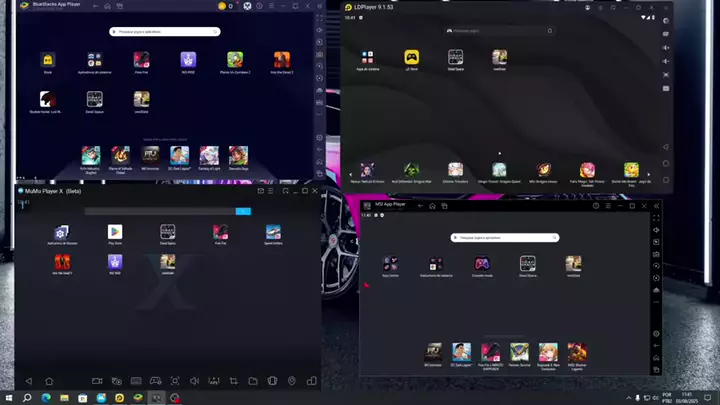Click the MSI App Player search bar
Viewport: 720px width, 405px height.
tap(503, 238)
